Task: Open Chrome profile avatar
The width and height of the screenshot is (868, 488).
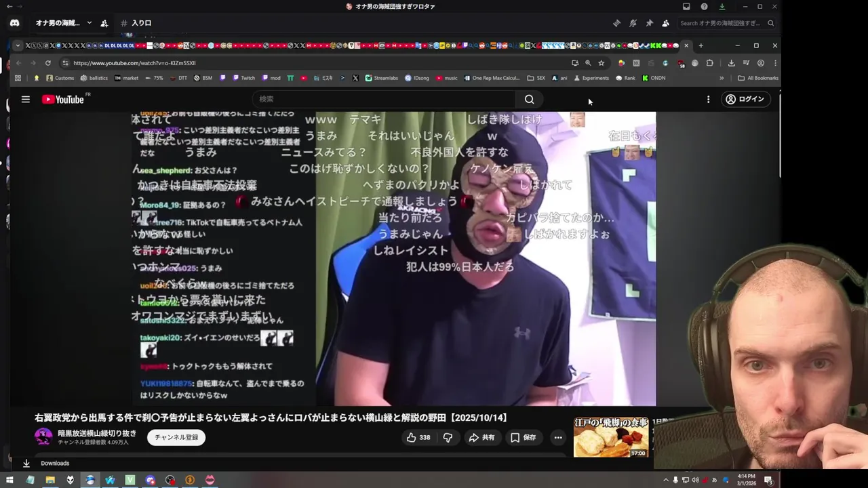Action: tap(761, 63)
